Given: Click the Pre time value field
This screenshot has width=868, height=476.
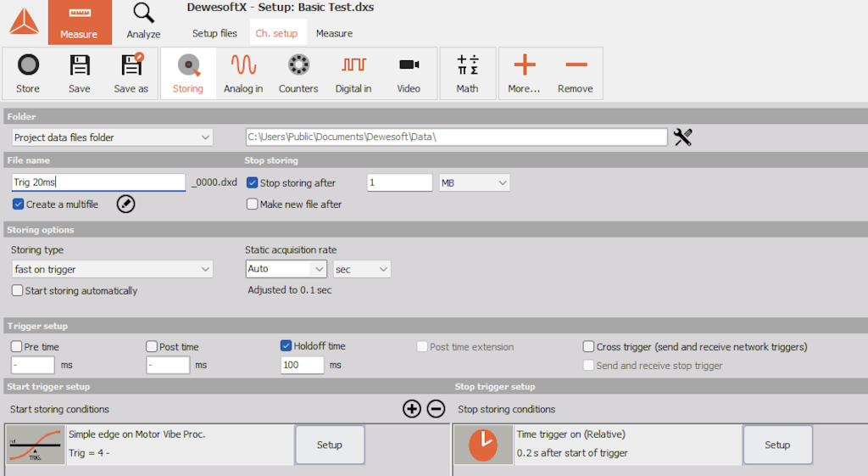Looking at the screenshot, I should coord(33,365).
